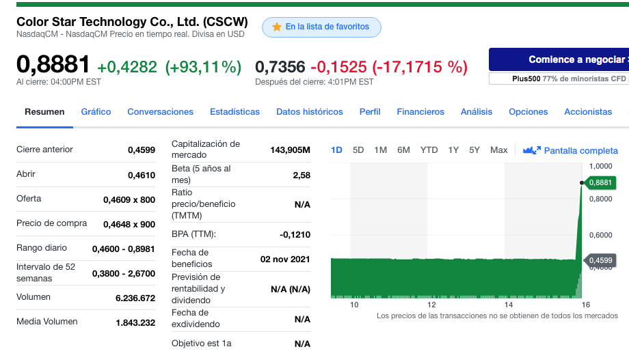The width and height of the screenshot is (629, 364).
Task: Click the chart y-axis label 1,0000
Action: coord(600,166)
